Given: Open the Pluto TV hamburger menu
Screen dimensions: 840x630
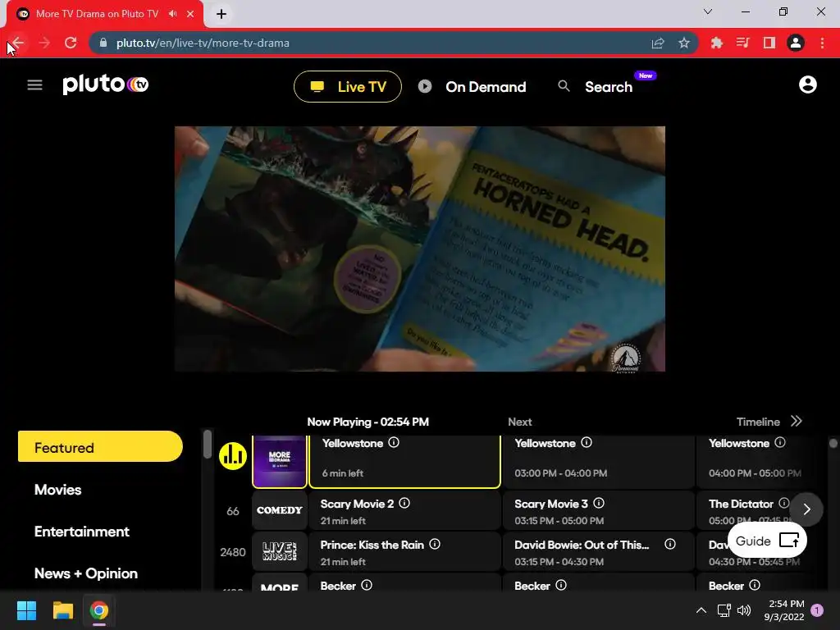Looking at the screenshot, I should (x=34, y=84).
